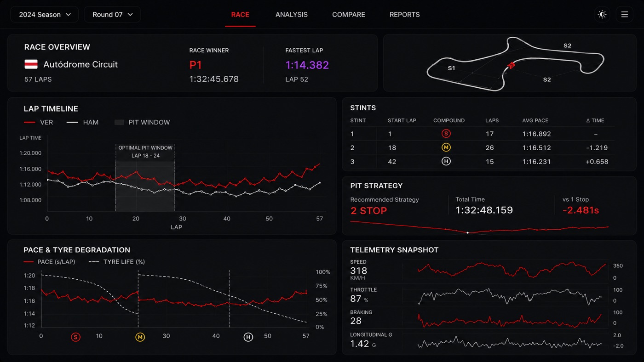Viewport: 644px width, 362px height.
Task: Click the avg pace value 1:16.892
Action: tap(536, 134)
